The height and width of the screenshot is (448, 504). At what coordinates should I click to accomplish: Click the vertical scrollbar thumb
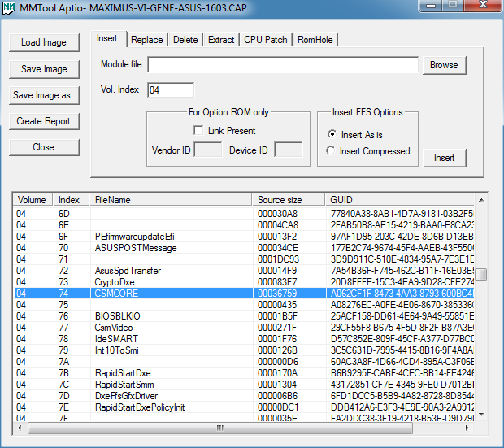481,274
